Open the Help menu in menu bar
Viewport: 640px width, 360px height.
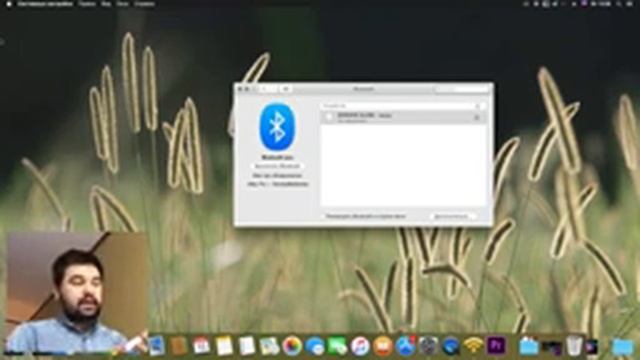(x=144, y=4)
